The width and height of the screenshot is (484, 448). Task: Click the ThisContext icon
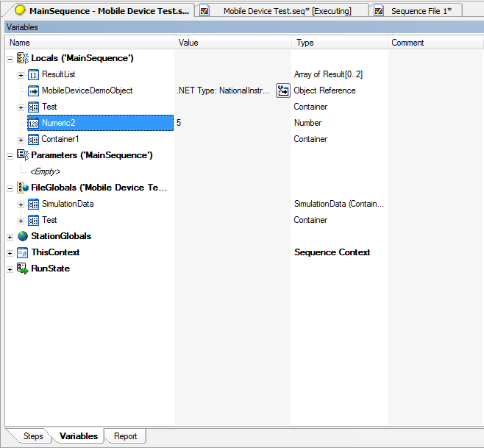coord(22,252)
